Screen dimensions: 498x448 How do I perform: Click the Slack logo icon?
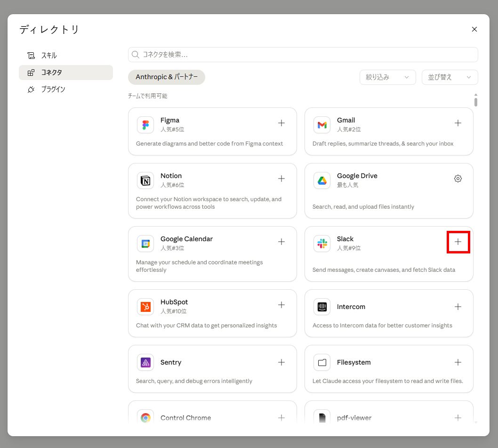pyautogui.click(x=322, y=244)
